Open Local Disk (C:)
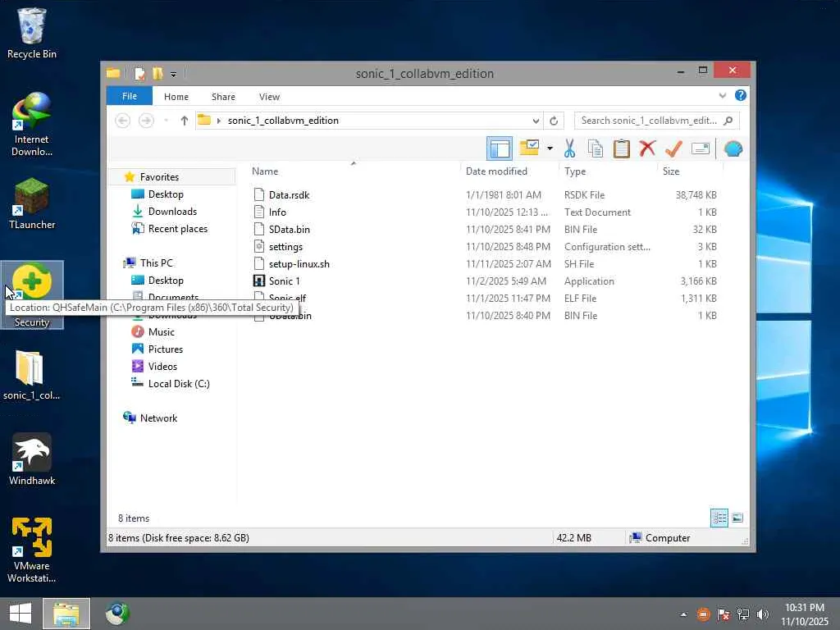The width and height of the screenshot is (840, 630). click(x=178, y=384)
